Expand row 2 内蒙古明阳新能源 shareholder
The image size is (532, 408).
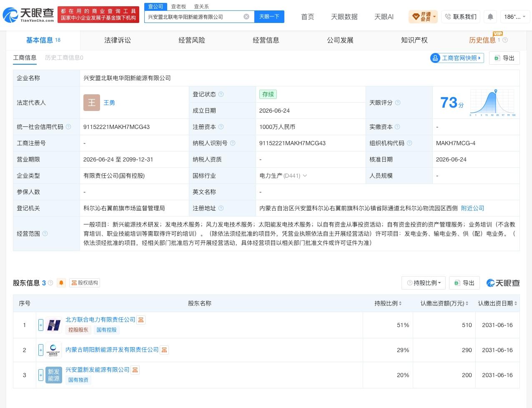point(41,350)
